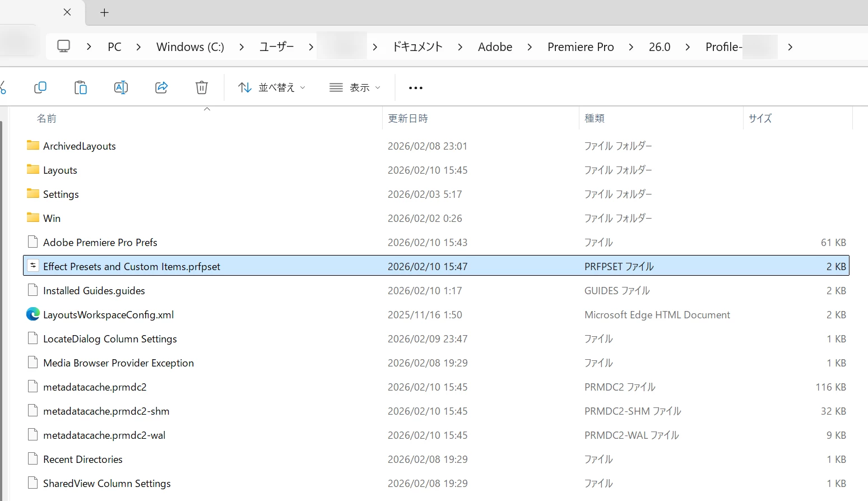868x501 pixels.
Task: Click the Paste clipboard icon
Action: 81,87
